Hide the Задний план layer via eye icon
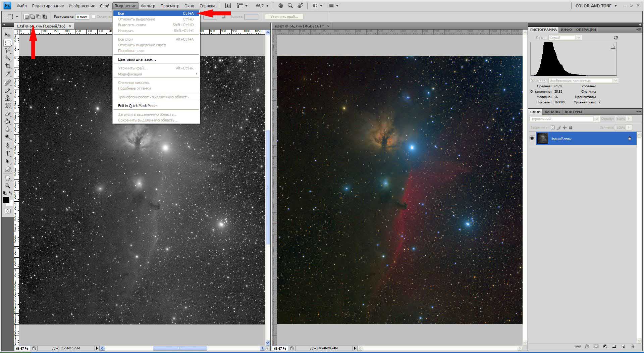 (532, 138)
